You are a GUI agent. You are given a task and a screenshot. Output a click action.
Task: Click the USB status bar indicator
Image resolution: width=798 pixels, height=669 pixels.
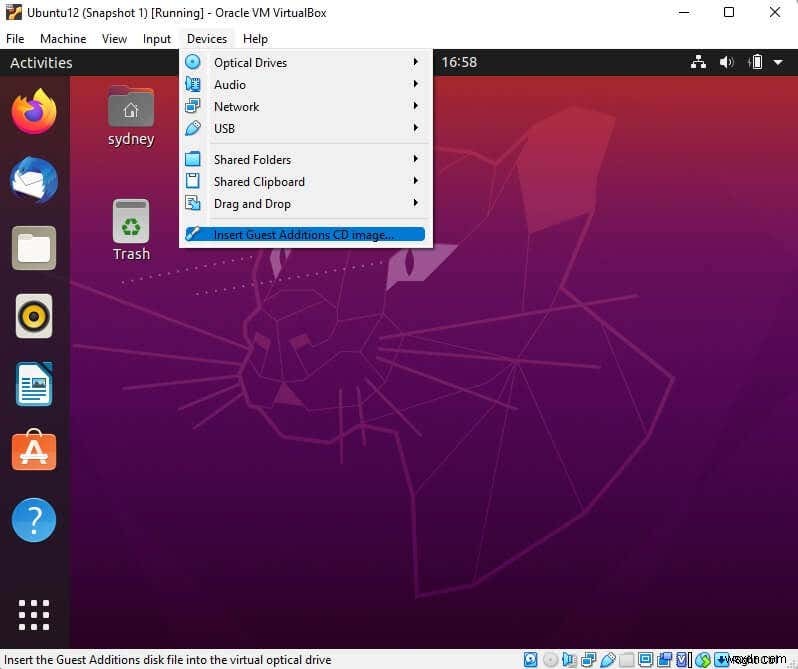point(608,660)
